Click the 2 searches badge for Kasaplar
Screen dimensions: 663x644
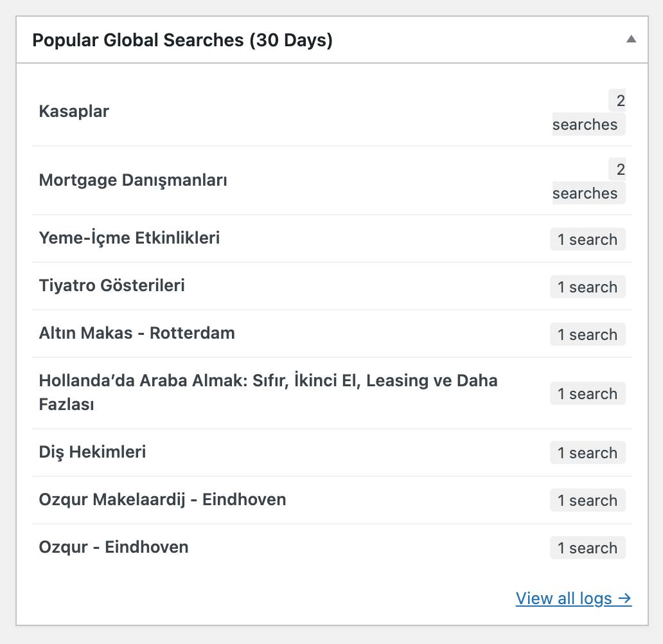pyautogui.click(x=588, y=113)
